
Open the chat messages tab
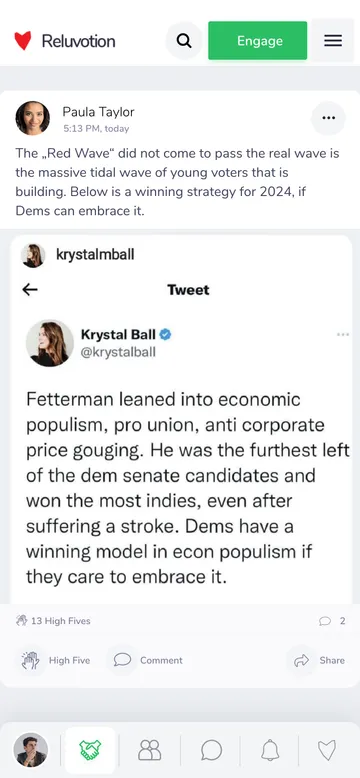click(x=211, y=750)
